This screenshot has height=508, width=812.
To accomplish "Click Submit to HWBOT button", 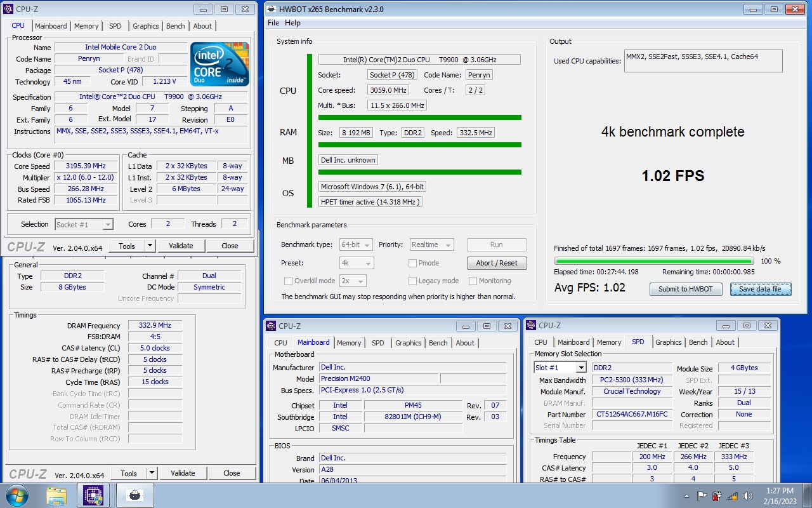I will click(686, 289).
